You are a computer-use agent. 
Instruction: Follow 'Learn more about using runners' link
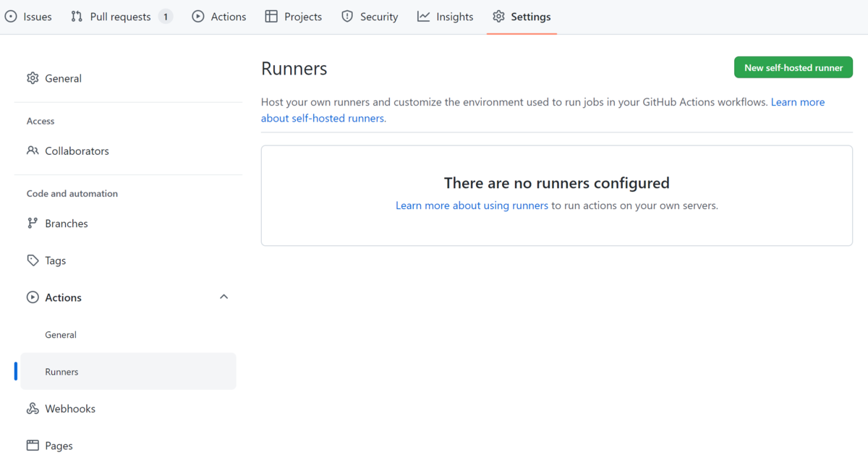(x=472, y=205)
